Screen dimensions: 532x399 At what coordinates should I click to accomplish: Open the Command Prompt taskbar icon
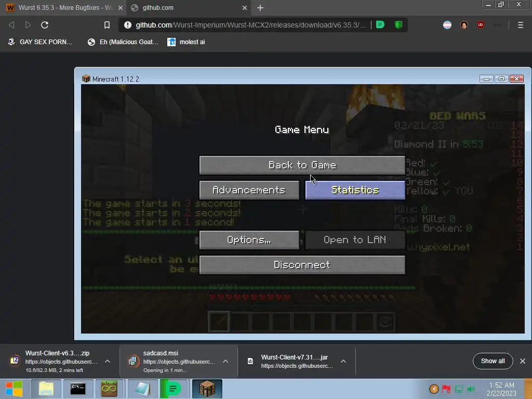click(78, 389)
